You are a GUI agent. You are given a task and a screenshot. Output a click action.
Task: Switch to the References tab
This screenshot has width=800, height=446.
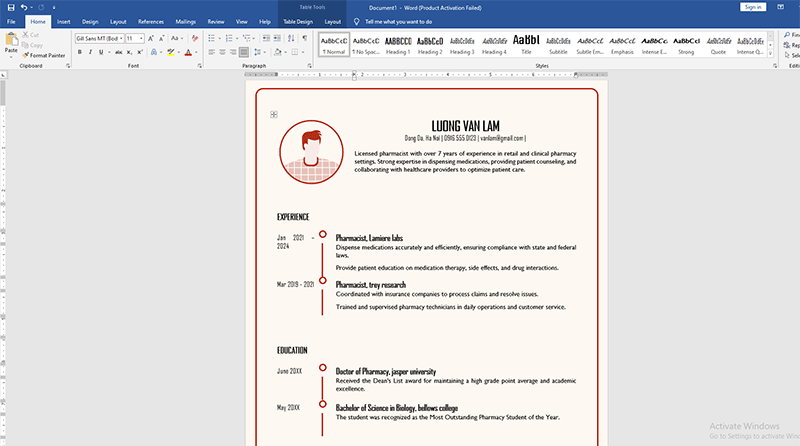coord(151,21)
